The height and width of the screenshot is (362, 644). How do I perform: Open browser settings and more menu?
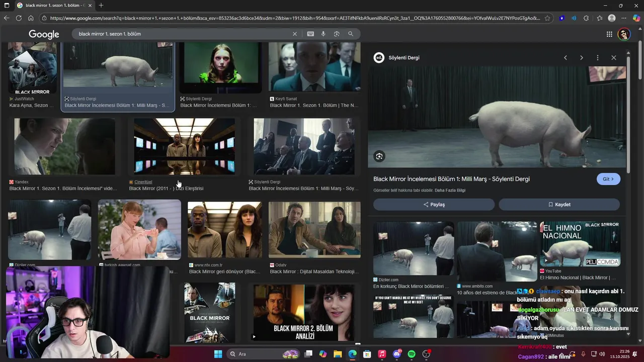pos(624,18)
